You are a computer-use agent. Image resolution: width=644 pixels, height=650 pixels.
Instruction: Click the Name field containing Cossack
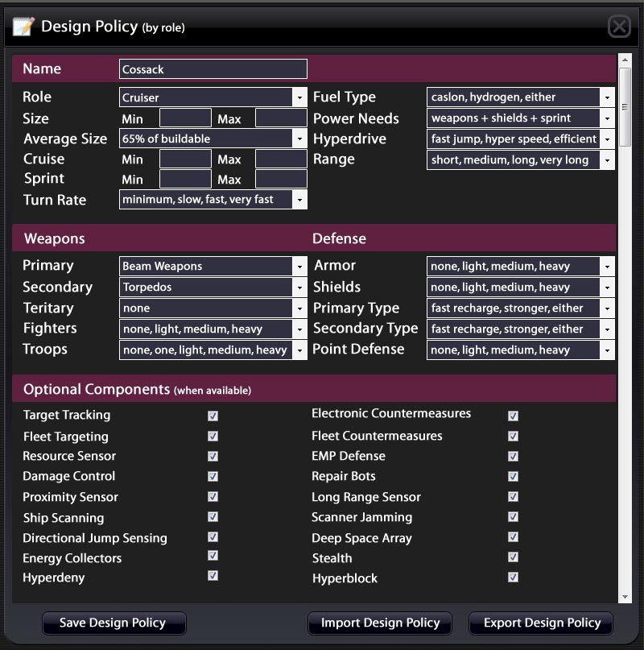pos(213,68)
